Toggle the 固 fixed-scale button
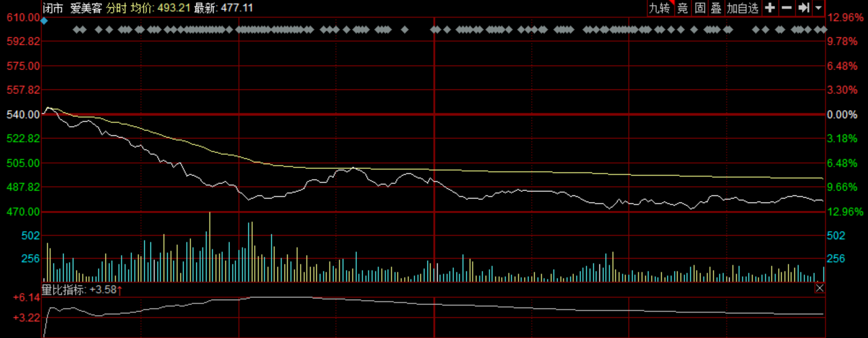The width and height of the screenshot is (868, 338). click(700, 8)
